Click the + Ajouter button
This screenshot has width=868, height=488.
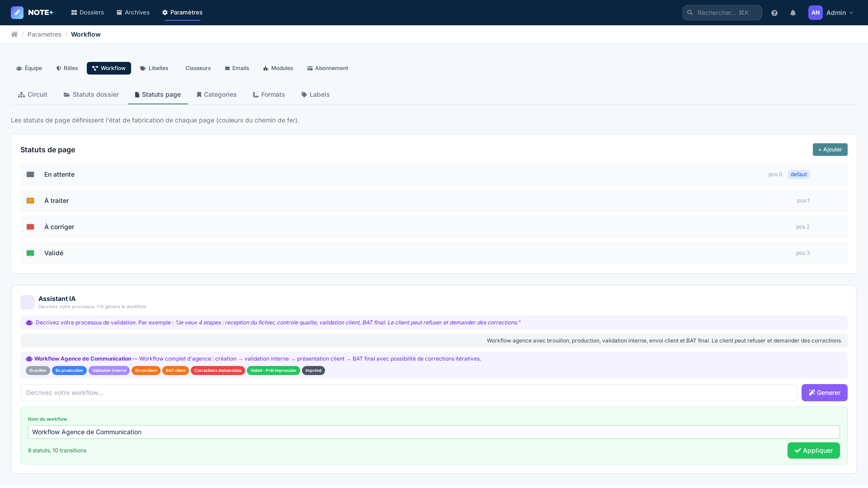pyautogui.click(x=830, y=149)
